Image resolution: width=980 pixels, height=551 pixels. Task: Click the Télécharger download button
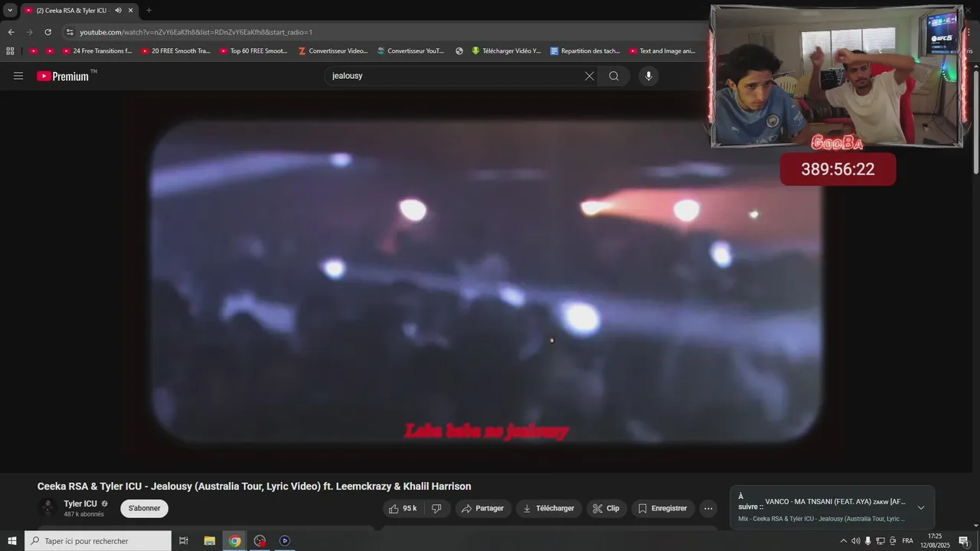[x=548, y=508]
